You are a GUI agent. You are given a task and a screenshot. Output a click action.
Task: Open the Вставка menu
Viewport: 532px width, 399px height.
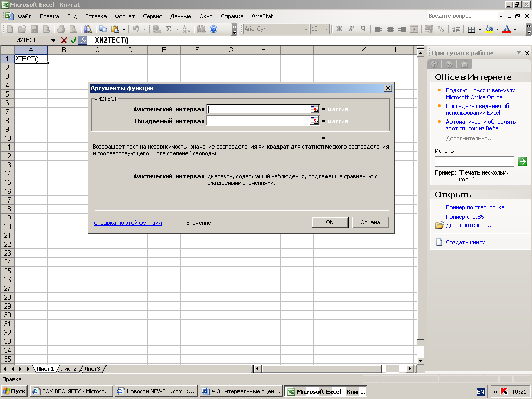(x=96, y=16)
